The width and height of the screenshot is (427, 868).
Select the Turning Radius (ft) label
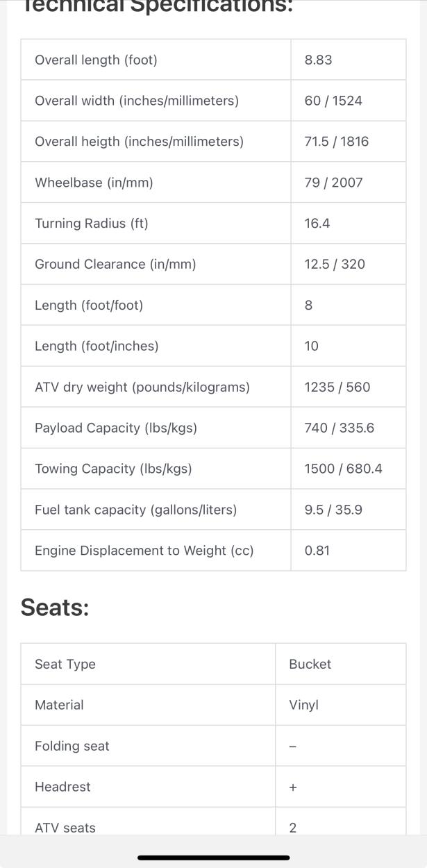pos(91,224)
